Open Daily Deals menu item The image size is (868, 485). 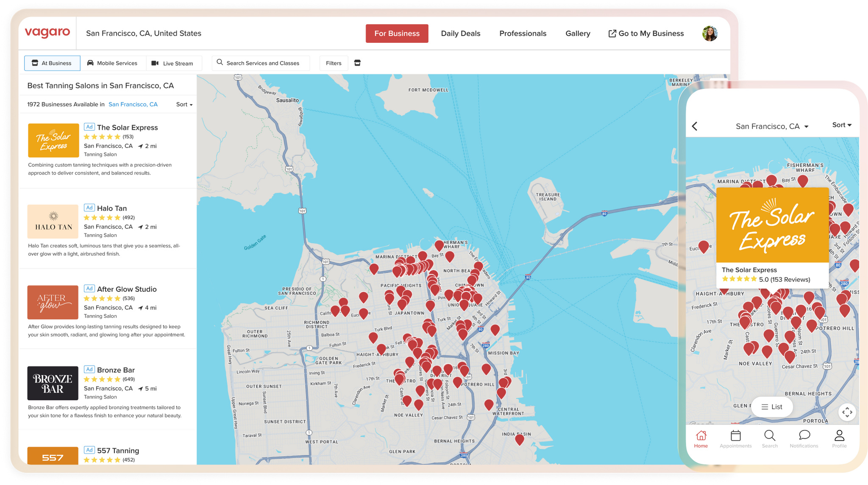[460, 33]
